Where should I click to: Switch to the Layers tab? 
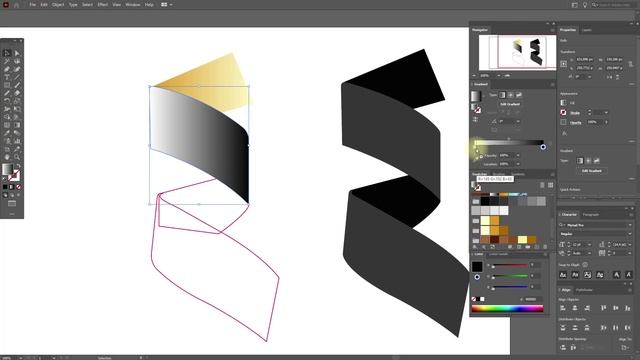pyautogui.click(x=587, y=30)
